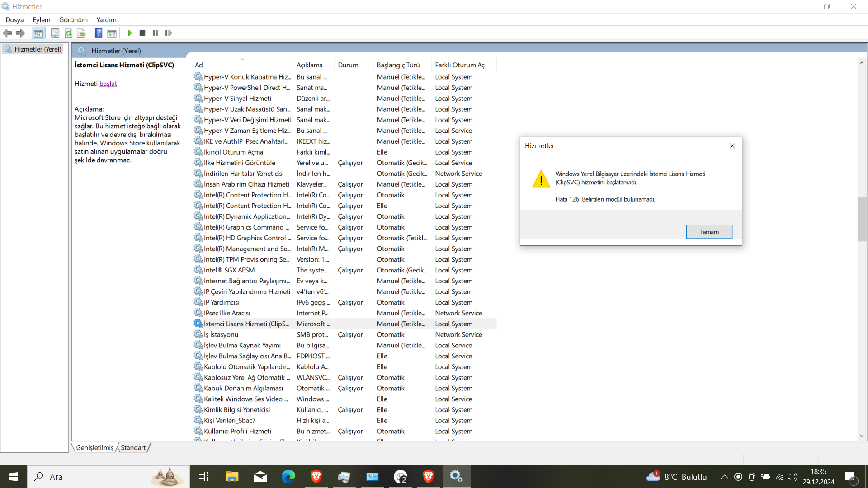Click the Start Service play icon
868x488 pixels.
tap(130, 33)
